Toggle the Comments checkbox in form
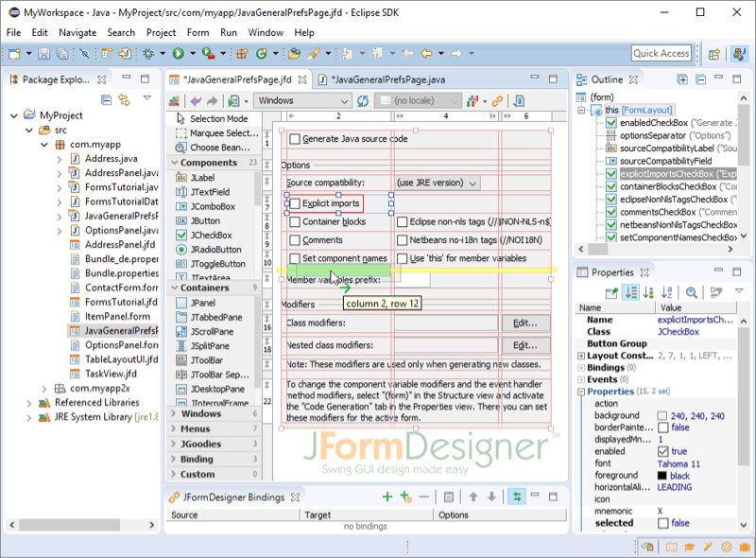The image size is (756, 558). click(295, 240)
